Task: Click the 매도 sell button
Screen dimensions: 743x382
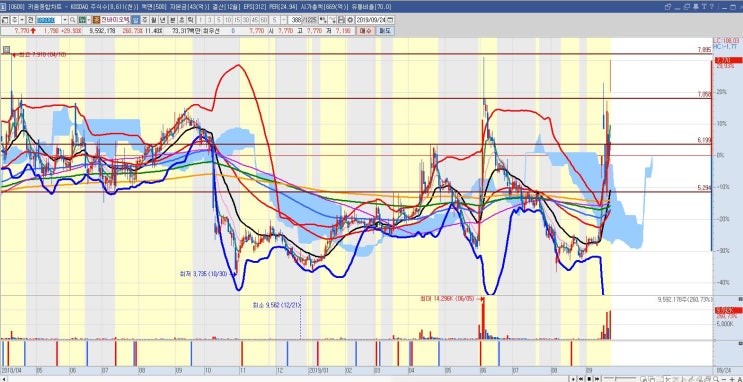Action: click(x=384, y=30)
